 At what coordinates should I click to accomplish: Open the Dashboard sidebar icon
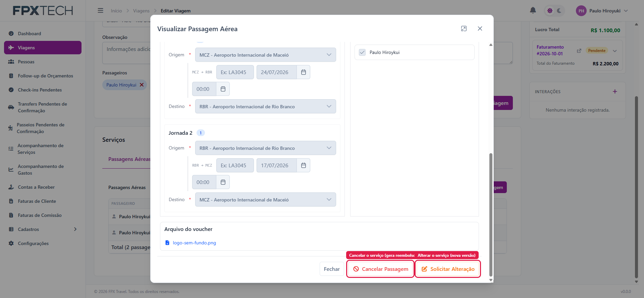tap(11, 34)
